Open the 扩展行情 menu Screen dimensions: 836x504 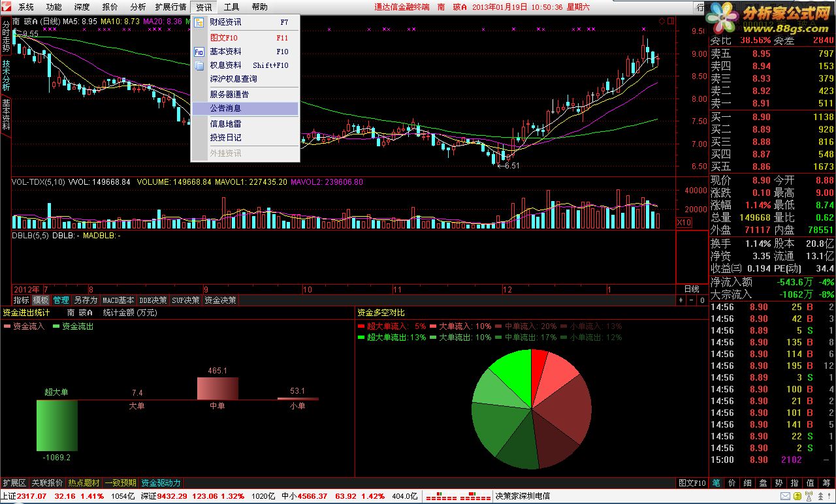(x=170, y=7)
